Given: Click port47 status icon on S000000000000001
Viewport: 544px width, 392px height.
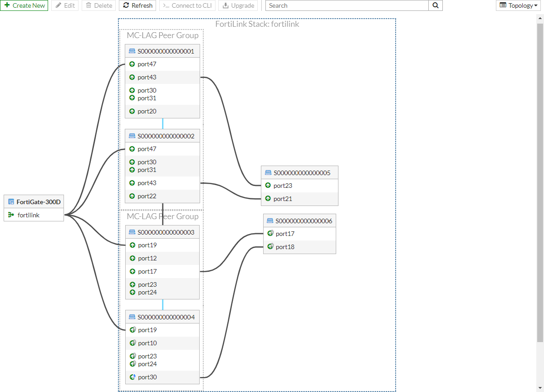Looking at the screenshot, I should pyautogui.click(x=132, y=64).
